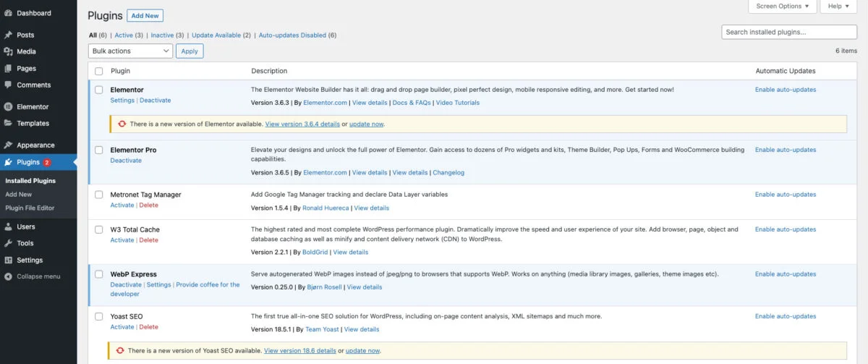Check the WebP Express checkbox
The height and width of the screenshot is (364, 868).
click(x=99, y=274)
